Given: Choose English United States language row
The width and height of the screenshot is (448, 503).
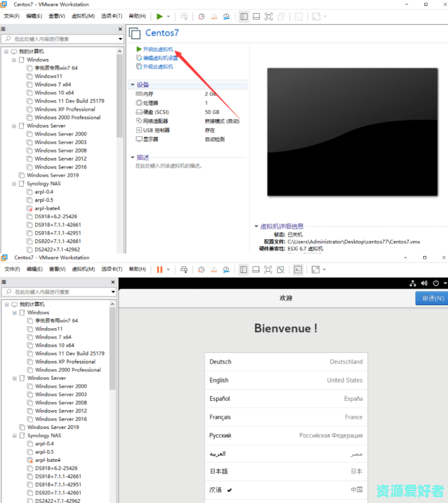Looking at the screenshot, I should tap(286, 381).
